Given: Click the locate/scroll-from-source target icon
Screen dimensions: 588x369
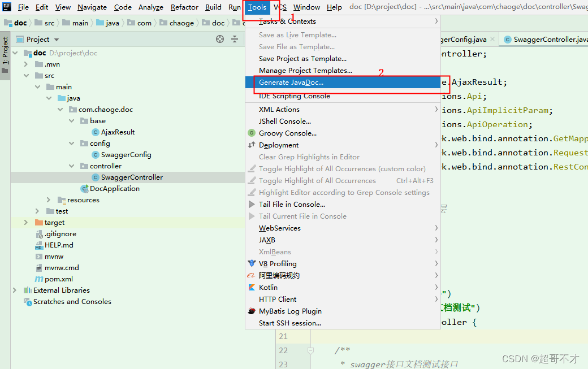Looking at the screenshot, I should click(x=220, y=39).
